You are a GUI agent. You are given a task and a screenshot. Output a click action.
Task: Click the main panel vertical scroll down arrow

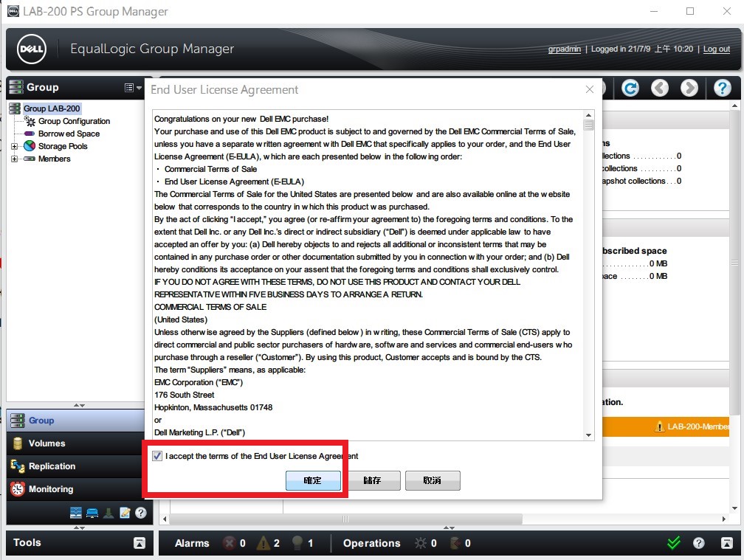click(x=734, y=508)
